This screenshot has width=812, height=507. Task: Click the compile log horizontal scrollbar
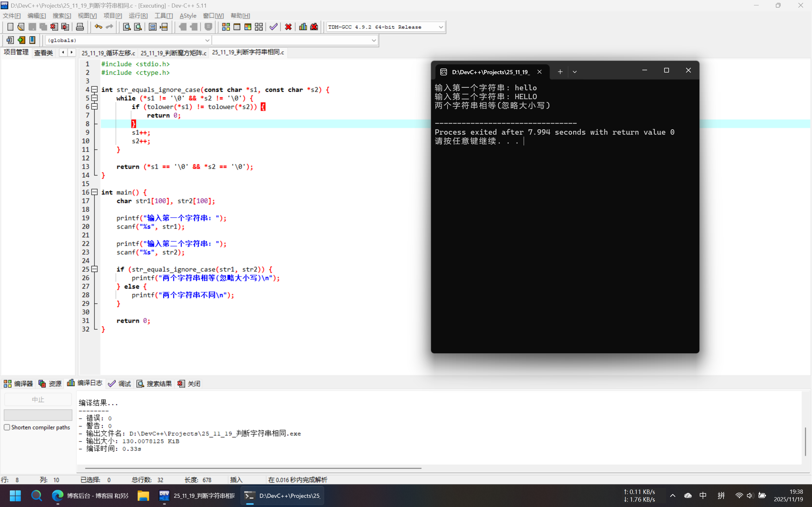point(253,468)
